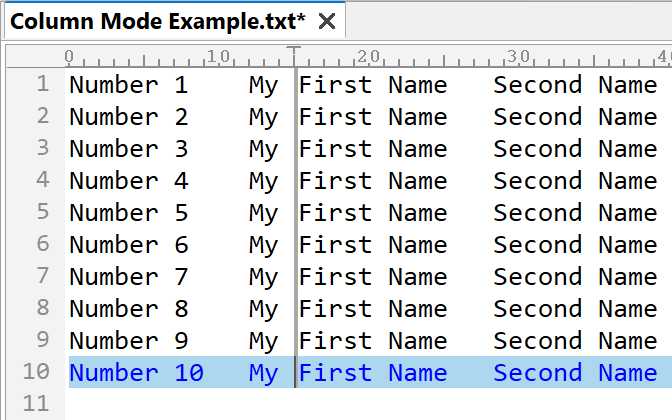This screenshot has width=672, height=420.
Task: Click empty line 11 in editor
Action: pos(368,404)
